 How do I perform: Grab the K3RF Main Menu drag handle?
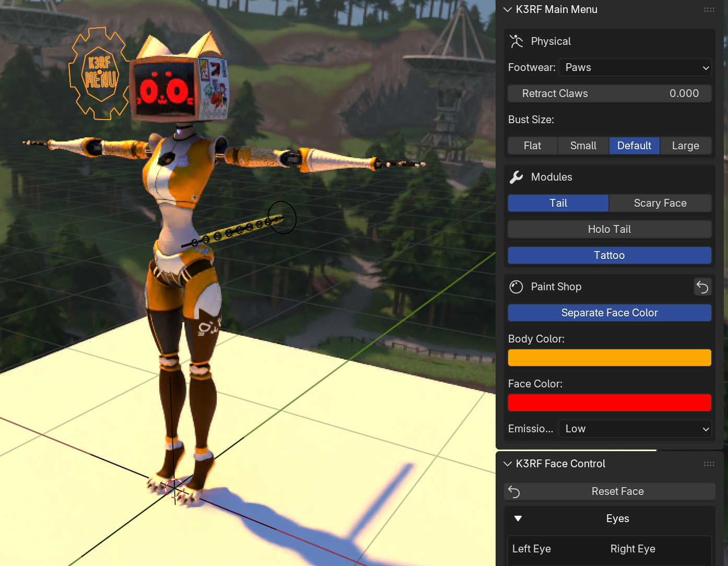(x=709, y=9)
